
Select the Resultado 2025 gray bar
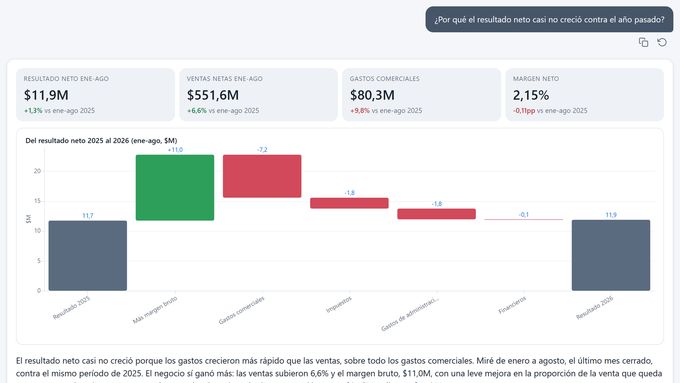point(88,255)
